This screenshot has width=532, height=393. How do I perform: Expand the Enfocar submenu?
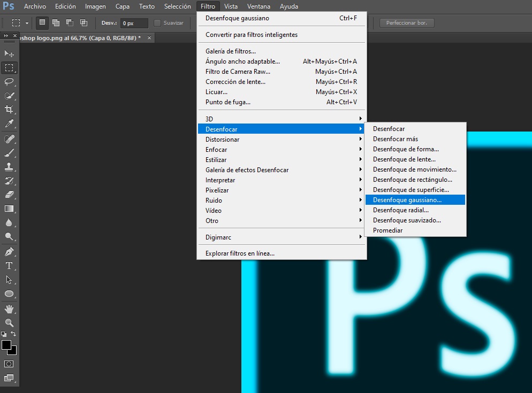(x=281, y=149)
